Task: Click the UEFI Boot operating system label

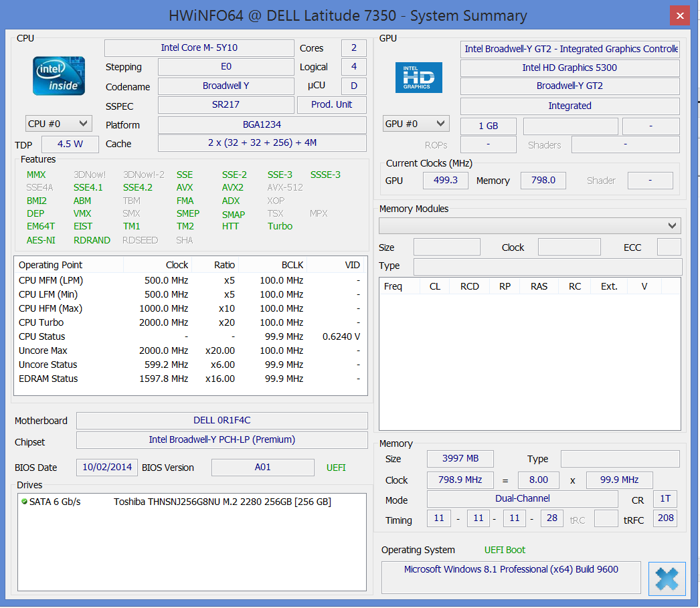Action: click(505, 550)
